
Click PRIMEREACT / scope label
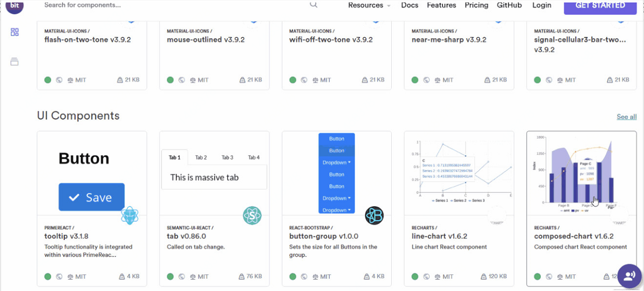click(59, 228)
